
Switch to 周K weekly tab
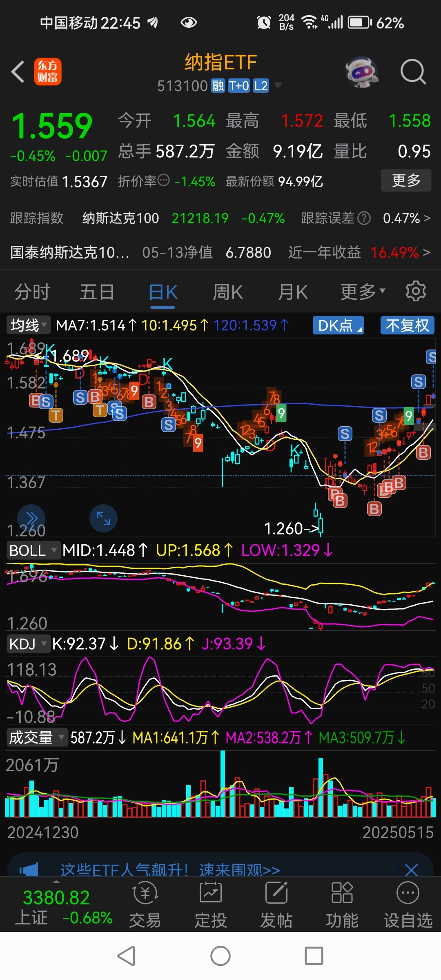[x=228, y=292]
